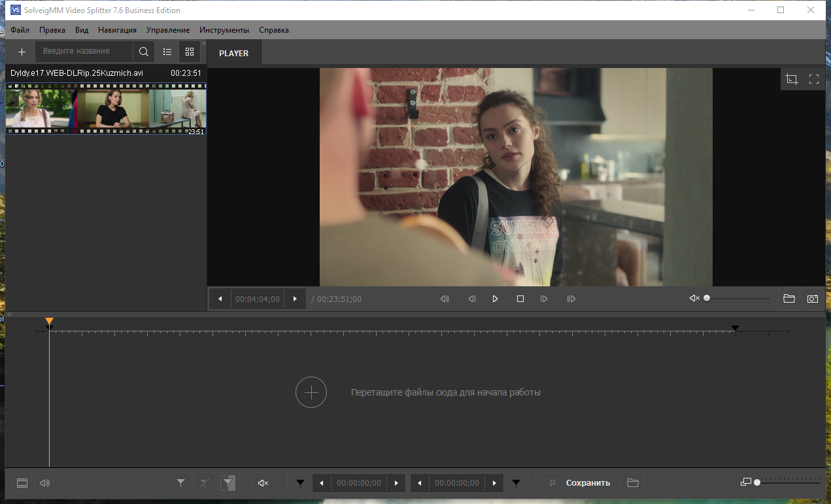Add a marker with the marker icon
This screenshot has width=831, height=504.
click(180, 483)
